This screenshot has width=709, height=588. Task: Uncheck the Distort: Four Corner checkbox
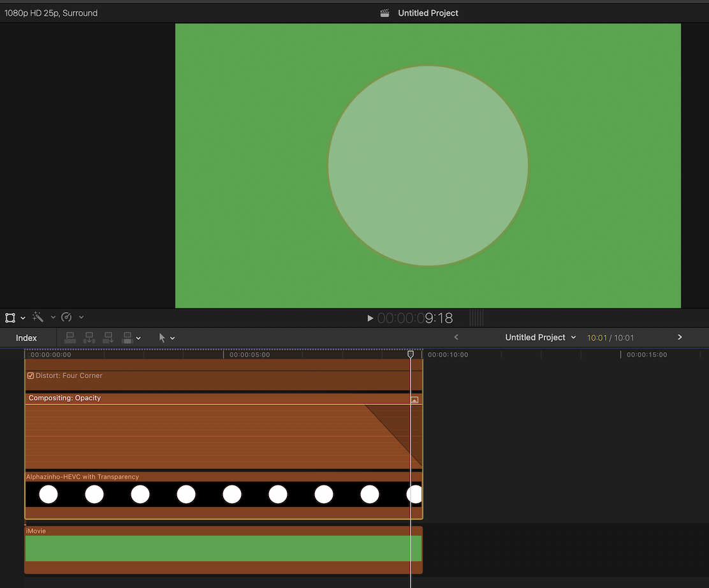pyautogui.click(x=31, y=376)
